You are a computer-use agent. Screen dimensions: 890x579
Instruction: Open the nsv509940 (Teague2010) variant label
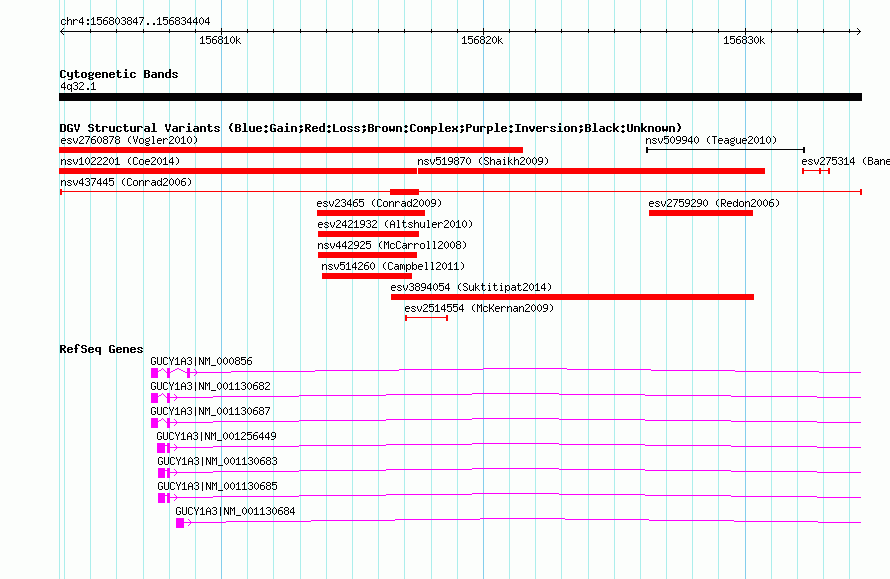[711, 140]
